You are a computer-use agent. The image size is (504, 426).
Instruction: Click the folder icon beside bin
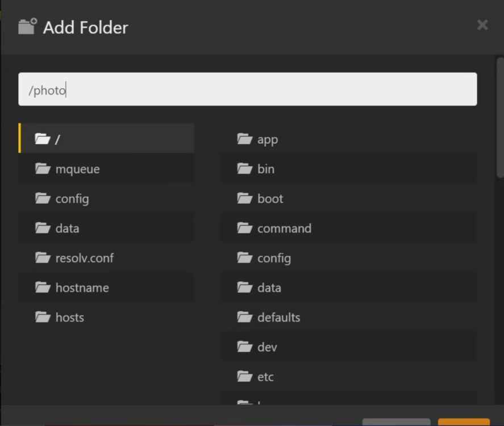click(244, 168)
